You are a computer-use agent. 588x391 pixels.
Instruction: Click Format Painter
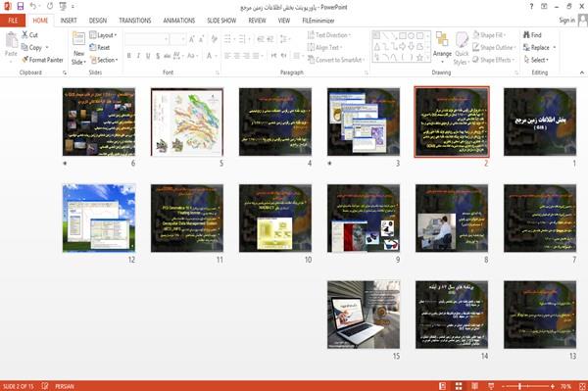point(42,60)
